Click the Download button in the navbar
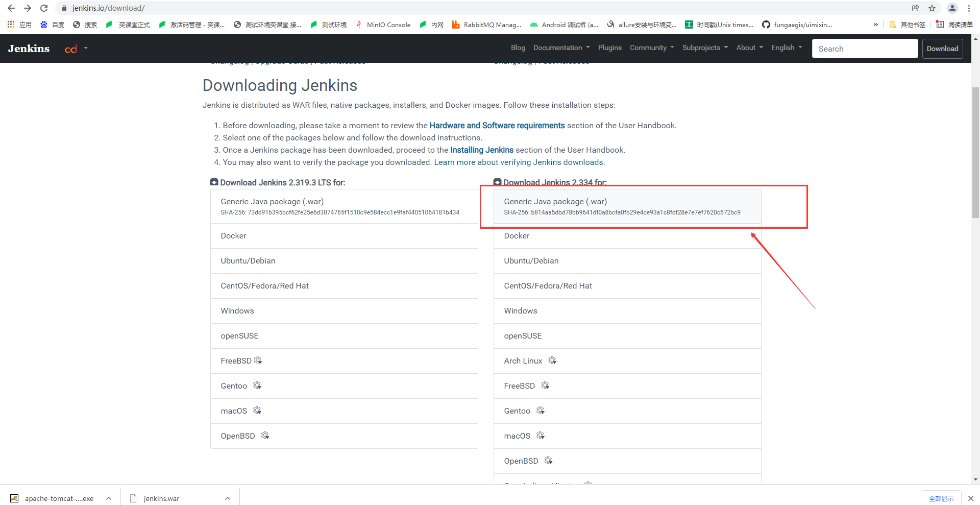Viewport: 980px width, 505px height. (x=942, y=49)
